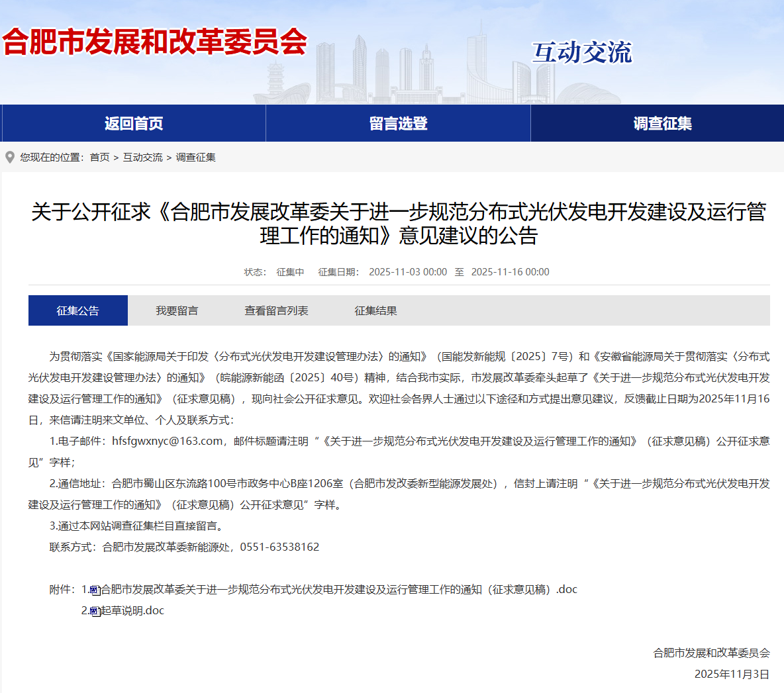This screenshot has width=784, height=693.
Task: Download the 征求意见稿 .doc attachment link
Action: coord(339,590)
